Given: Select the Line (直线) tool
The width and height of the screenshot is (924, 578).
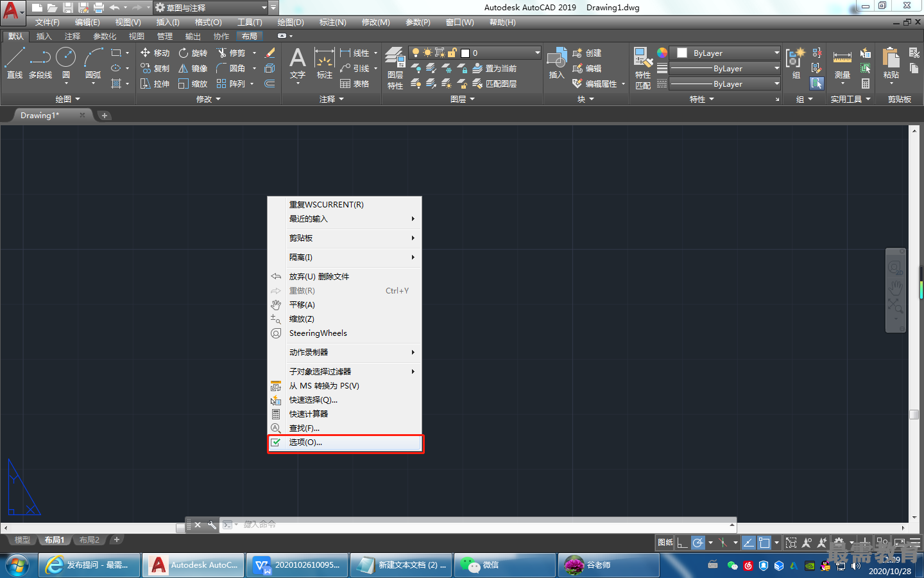Looking at the screenshot, I should pos(14,63).
